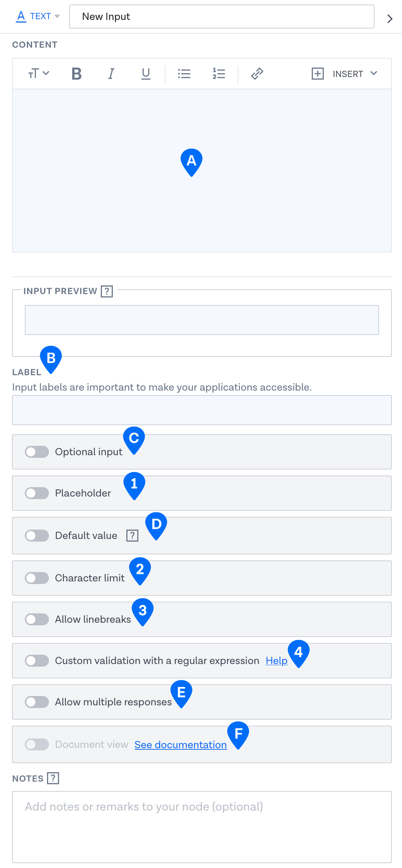Apply italic formatting

point(111,74)
